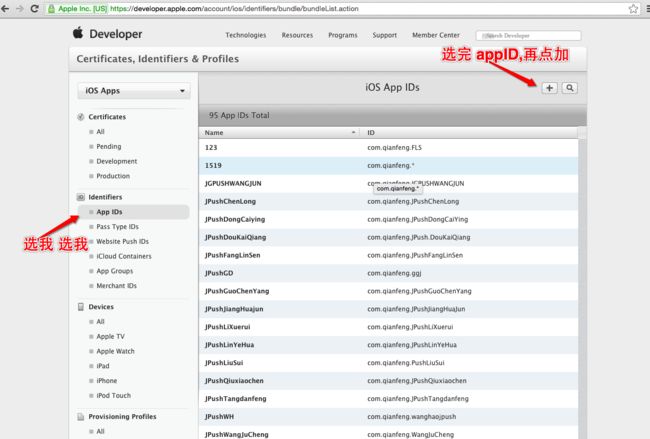This screenshot has height=439, width=650.
Task: Click the Certificates section icon
Action: pyautogui.click(x=81, y=117)
